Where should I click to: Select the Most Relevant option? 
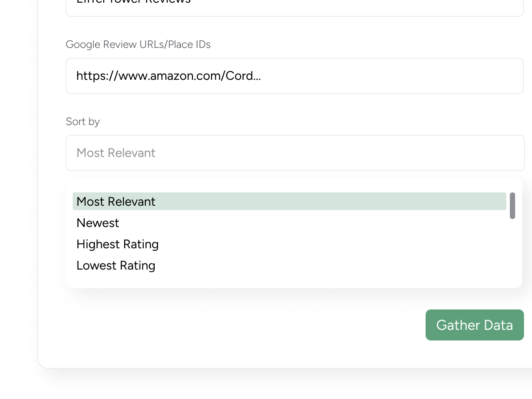pos(289,201)
